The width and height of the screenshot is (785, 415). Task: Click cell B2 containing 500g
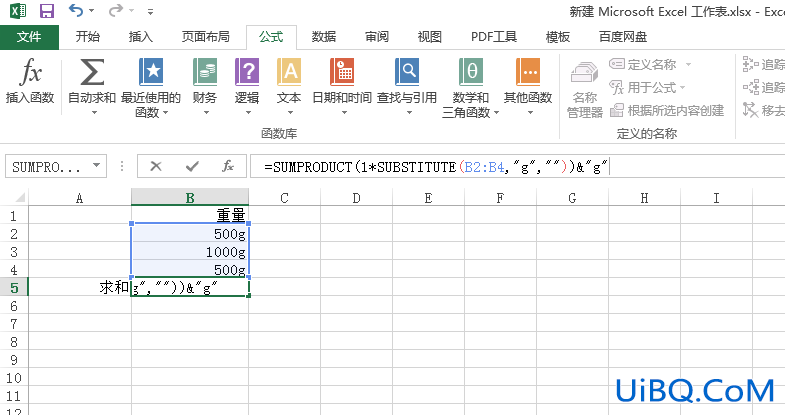click(190, 234)
